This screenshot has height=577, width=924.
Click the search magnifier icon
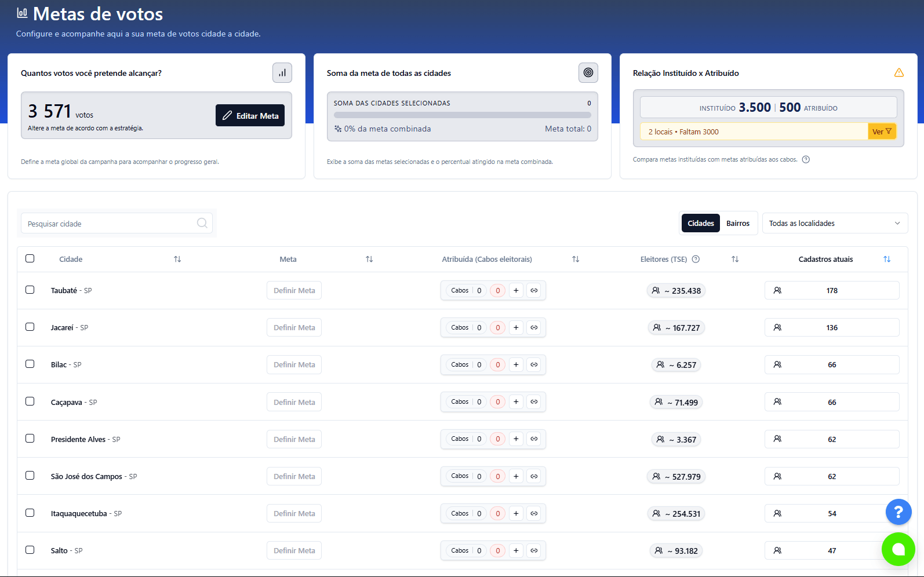point(202,223)
